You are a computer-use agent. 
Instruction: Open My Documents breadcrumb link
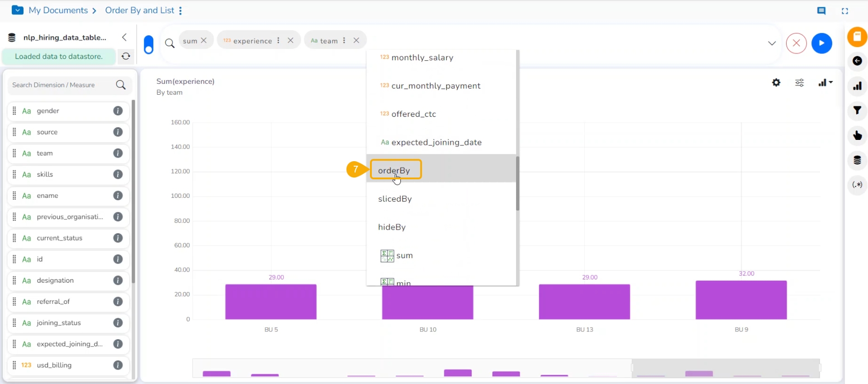pyautogui.click(x=58, y=10)
